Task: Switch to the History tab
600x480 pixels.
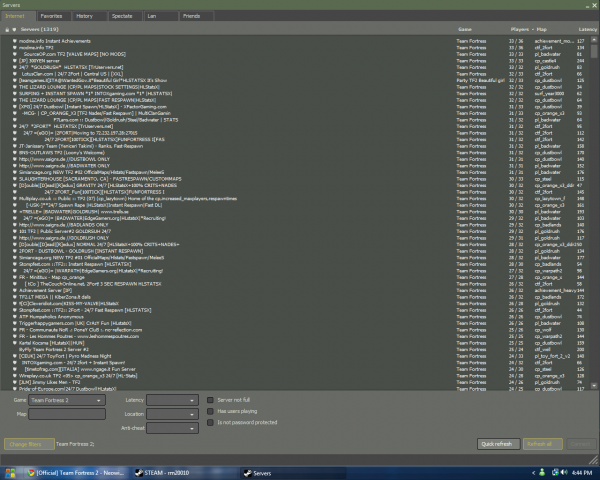Action: pos(89,16)
